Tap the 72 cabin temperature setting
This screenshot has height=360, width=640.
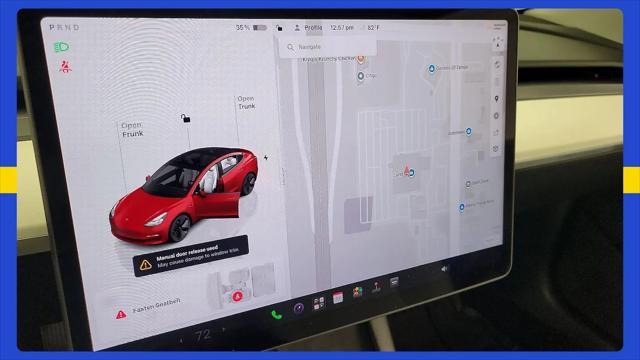[203, 336]
